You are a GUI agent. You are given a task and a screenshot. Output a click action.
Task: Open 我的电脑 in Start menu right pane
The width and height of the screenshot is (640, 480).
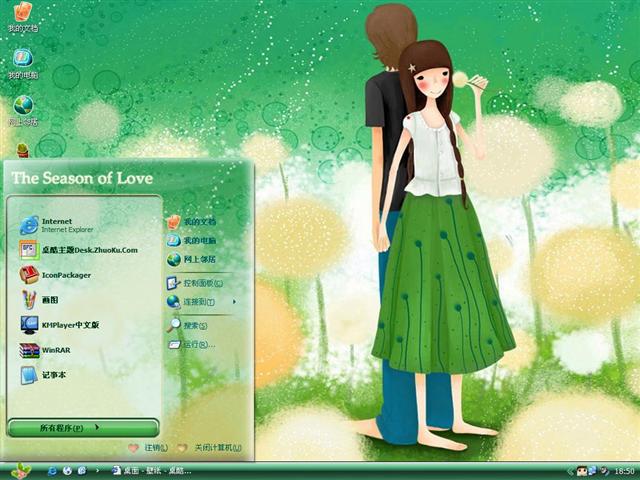pos(191,240)
